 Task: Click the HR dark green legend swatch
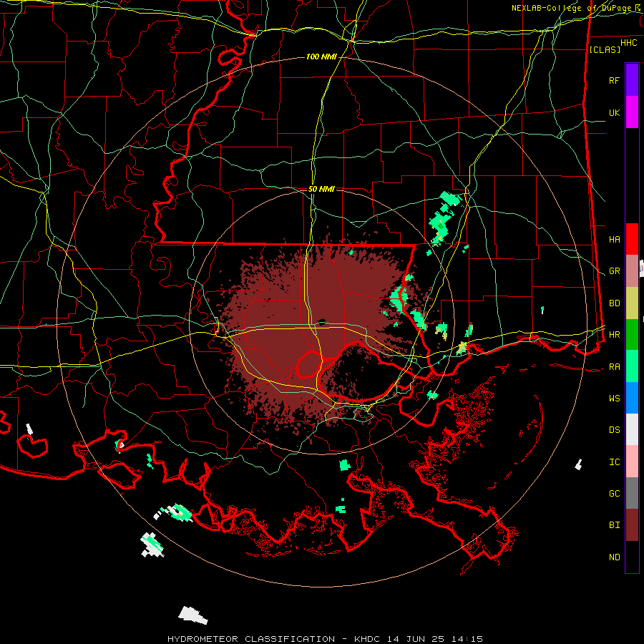(x=632, y=335)
